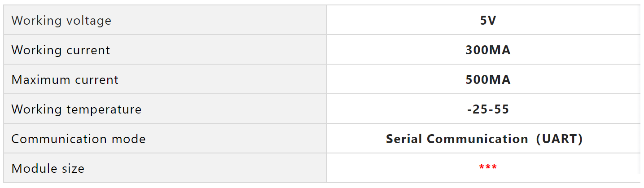The height and width of the screenshot is (188, 644).
Task: Select the -25-55 temperature value
Action: 488,109
